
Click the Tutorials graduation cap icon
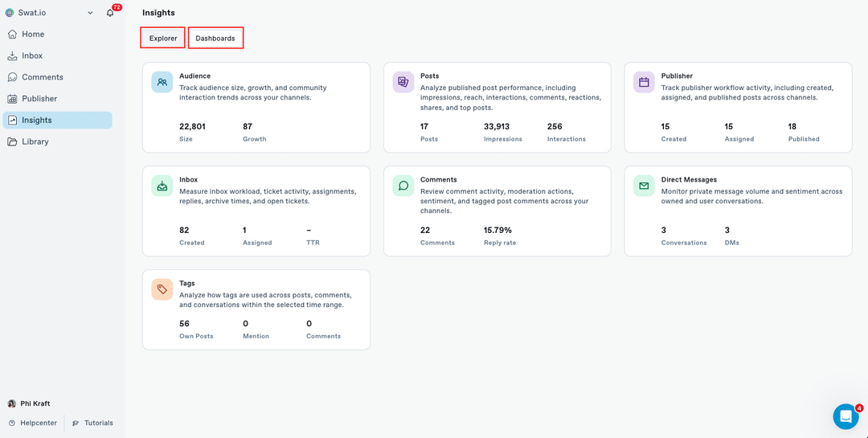(x=76, y=423)
